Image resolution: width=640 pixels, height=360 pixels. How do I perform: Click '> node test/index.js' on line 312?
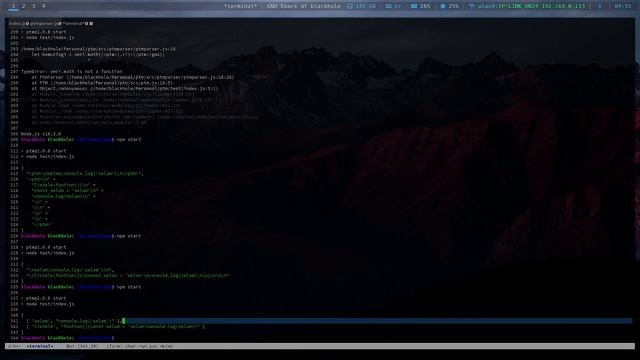(x=47, y=157)
